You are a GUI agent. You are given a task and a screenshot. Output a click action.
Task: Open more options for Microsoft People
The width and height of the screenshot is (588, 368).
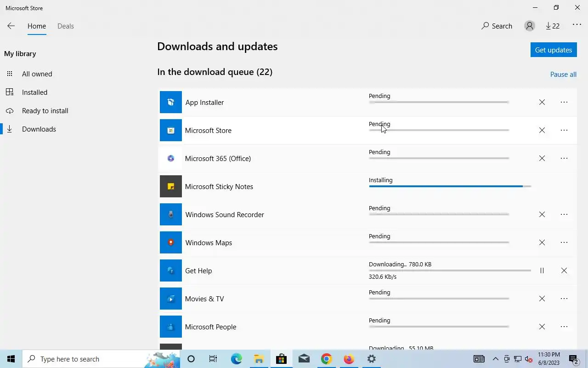(x=564, y=327)
